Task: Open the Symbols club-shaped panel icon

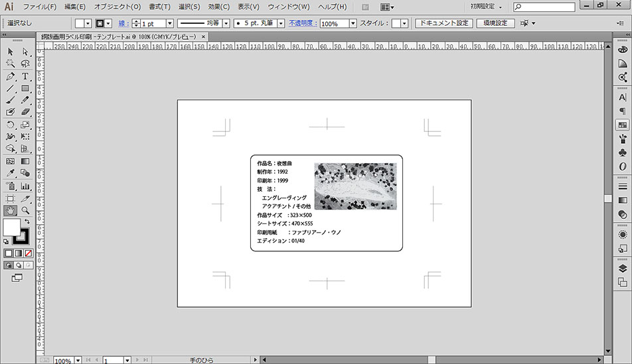Action: pyautogui.click(x=623, y=152)
